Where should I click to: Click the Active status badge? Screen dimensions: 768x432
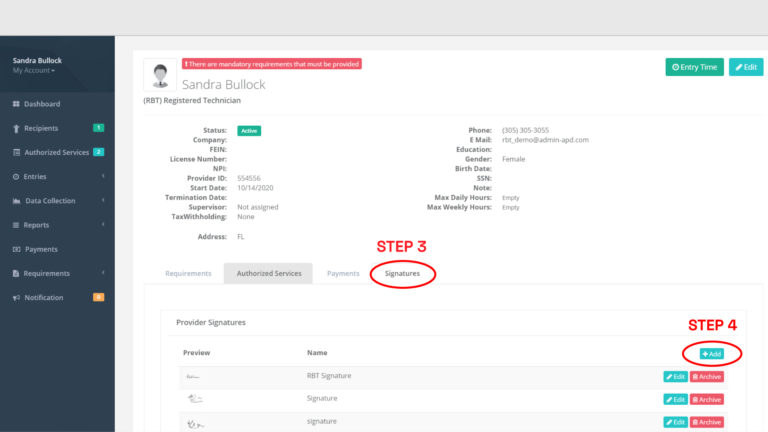point(249,131)
